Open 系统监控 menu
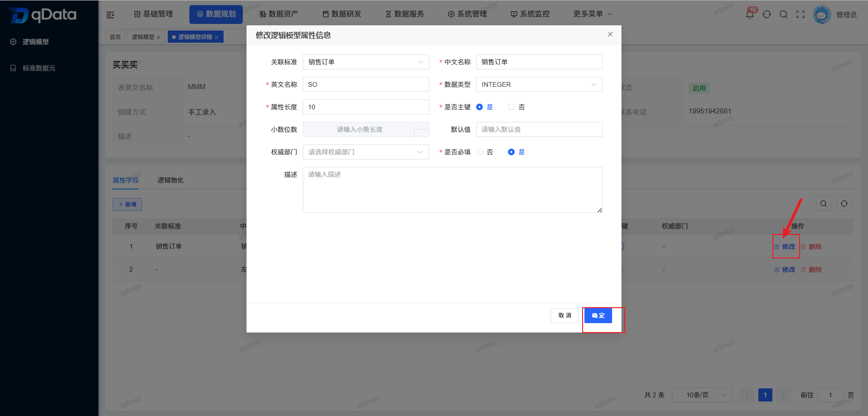Image resolution: width=868 pixels, height=416 pixels. [x=530, y=14]
